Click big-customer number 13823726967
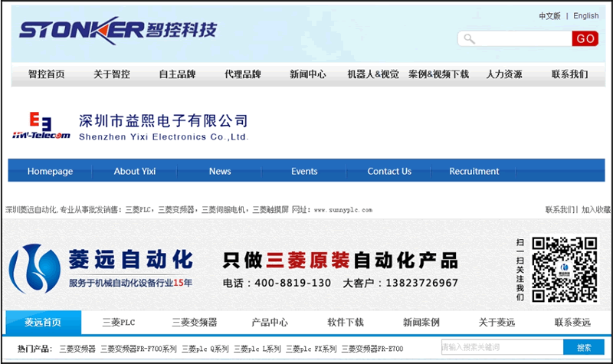 pos(422,283)
